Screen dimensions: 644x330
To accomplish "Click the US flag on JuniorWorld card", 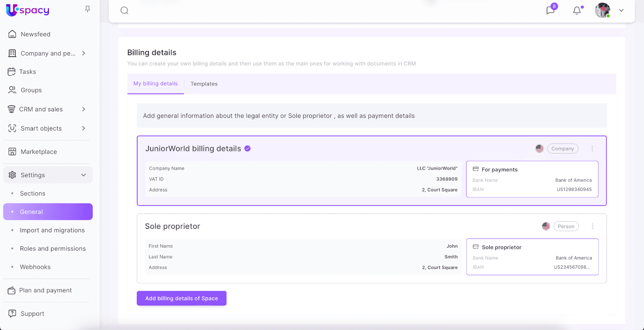I will coord(539,149).
